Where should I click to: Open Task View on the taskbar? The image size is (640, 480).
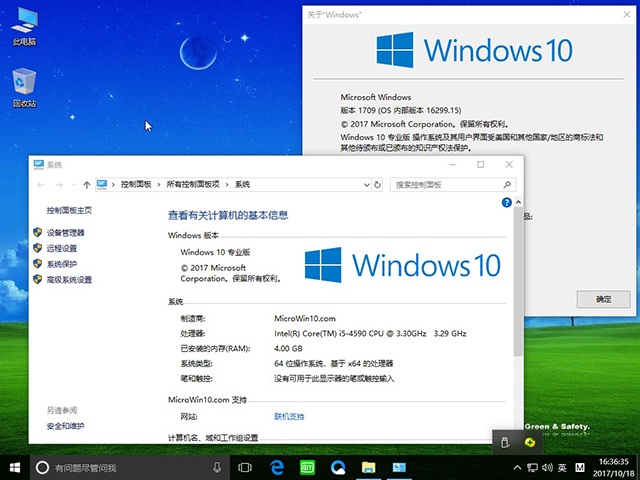(245, 468)
